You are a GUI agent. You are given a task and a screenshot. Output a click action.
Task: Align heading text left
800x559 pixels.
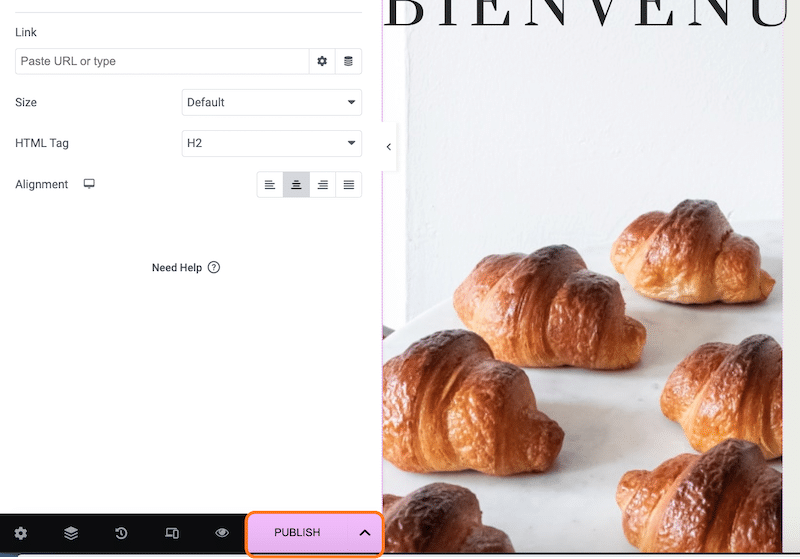[x=270, y=185]
